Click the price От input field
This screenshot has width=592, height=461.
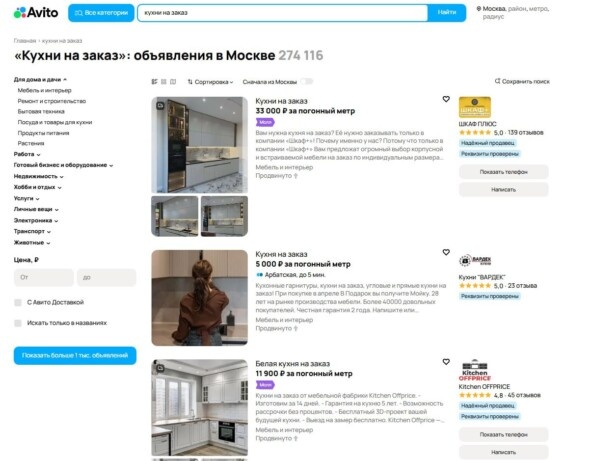44,278
